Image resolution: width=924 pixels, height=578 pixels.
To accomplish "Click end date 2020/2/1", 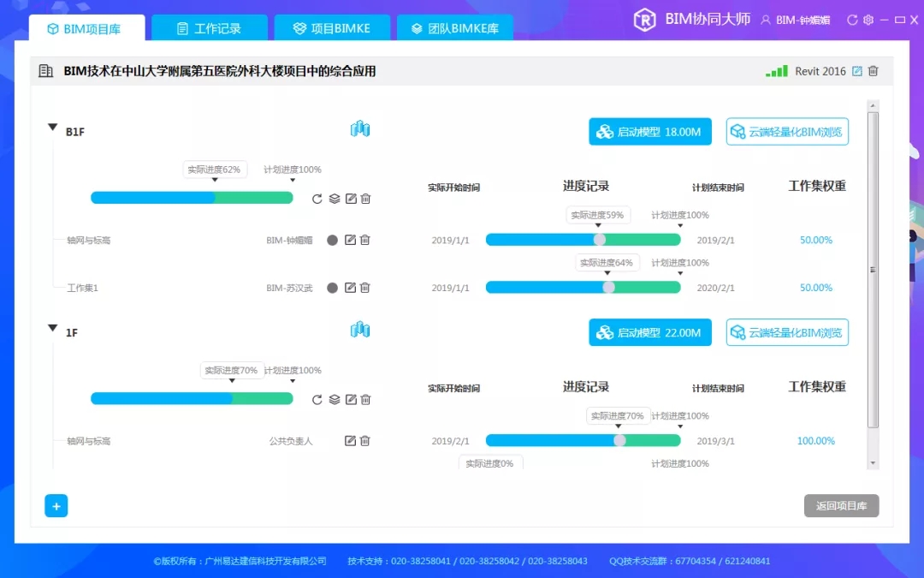I will pyautogui.click(x=715, y=288).
